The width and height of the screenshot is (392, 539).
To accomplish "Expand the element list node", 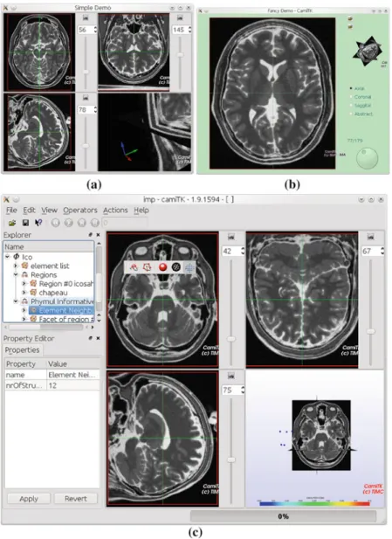I will 16,266.
